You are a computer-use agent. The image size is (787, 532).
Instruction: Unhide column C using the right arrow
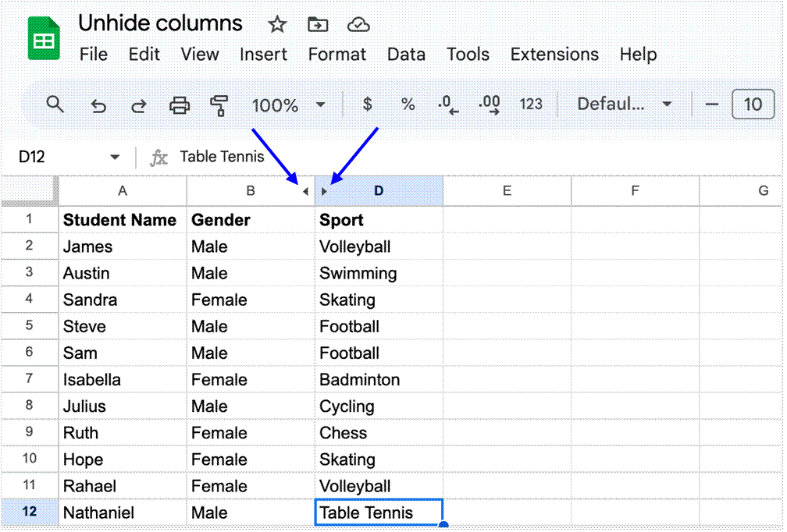click(325, 190)
